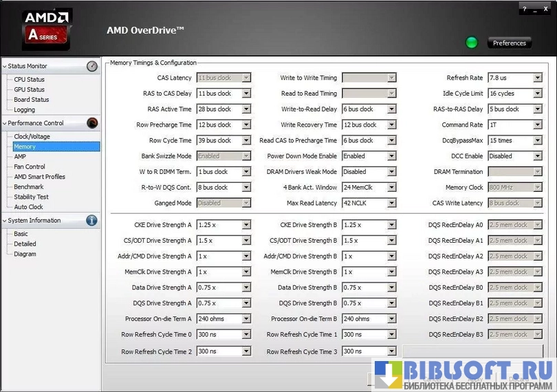
Task: Click the green status indicator light
Action: tap(472, 43)
